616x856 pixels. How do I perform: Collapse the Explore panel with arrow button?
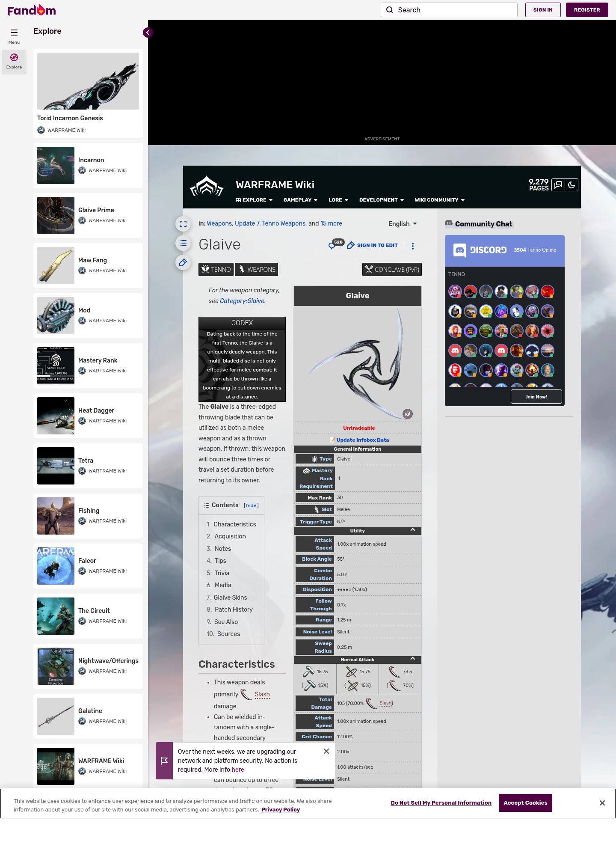[148, 33]
